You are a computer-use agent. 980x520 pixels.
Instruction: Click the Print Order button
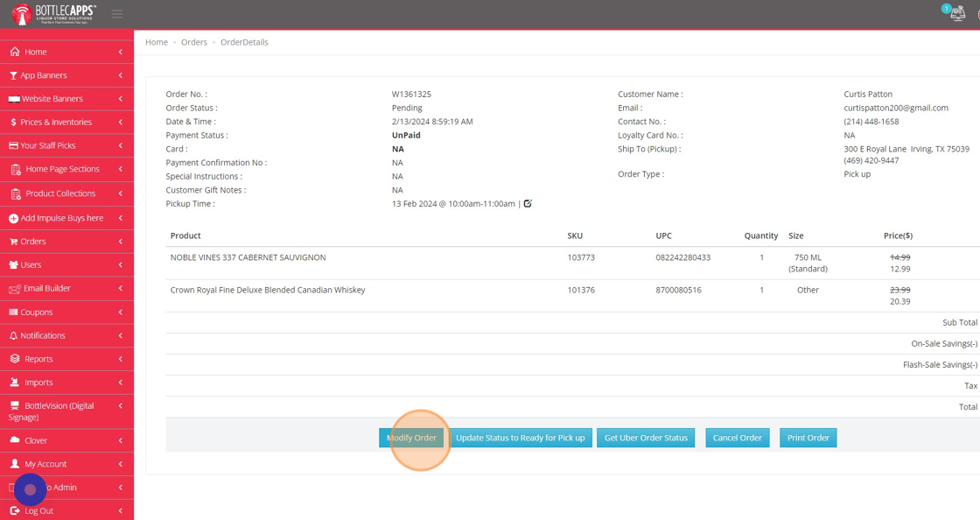point(808,438)
